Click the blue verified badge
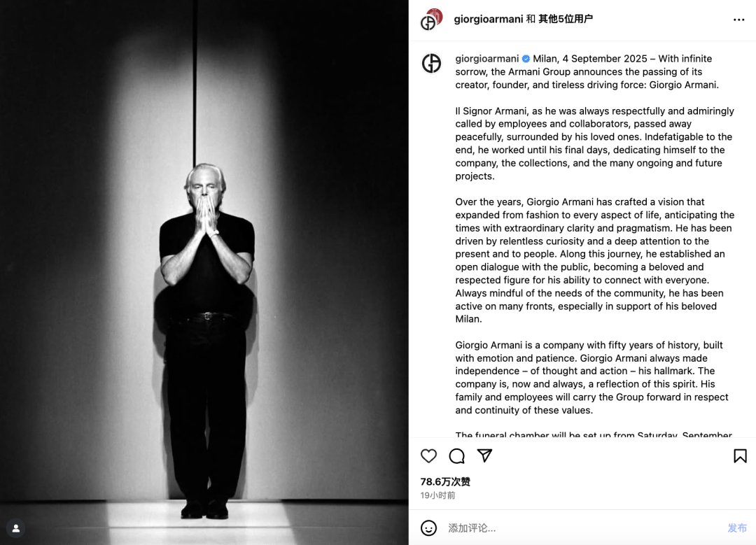The height and width of the screenshot is (545, 756). click(x=526, y=59)
